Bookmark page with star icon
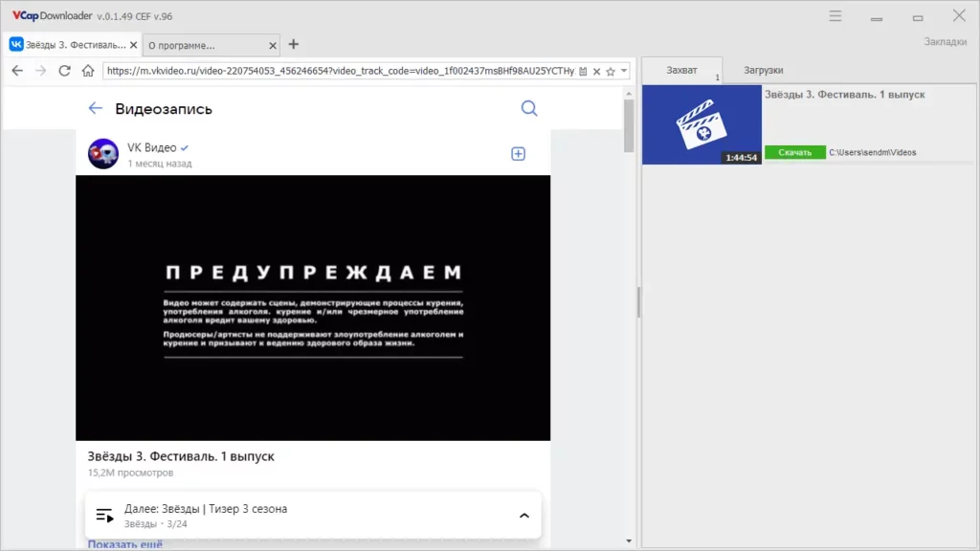Viewport: 980px width, 551px height. coord(611,71)
